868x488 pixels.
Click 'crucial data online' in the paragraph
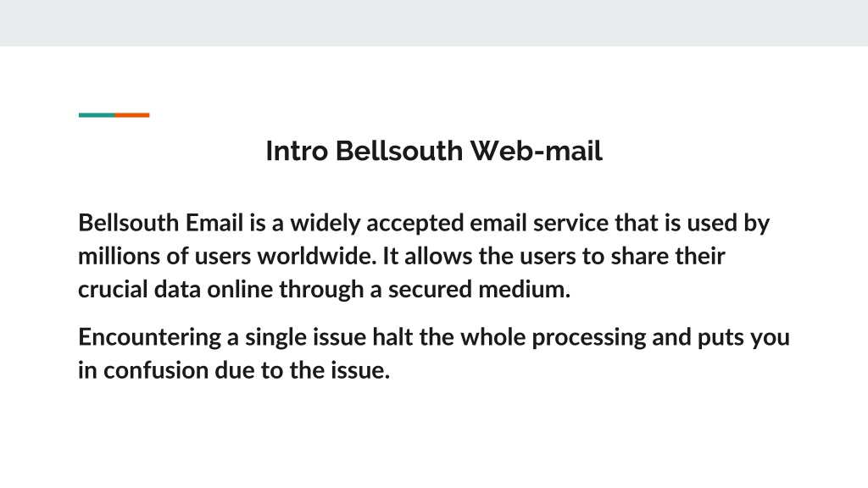click(x=175, y=290)
